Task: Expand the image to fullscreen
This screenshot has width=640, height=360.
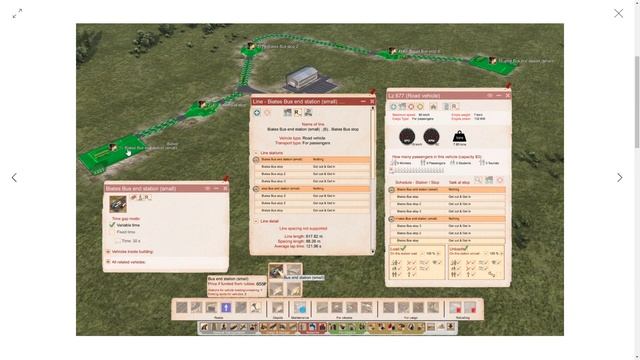Action: (x=17, y=13)
